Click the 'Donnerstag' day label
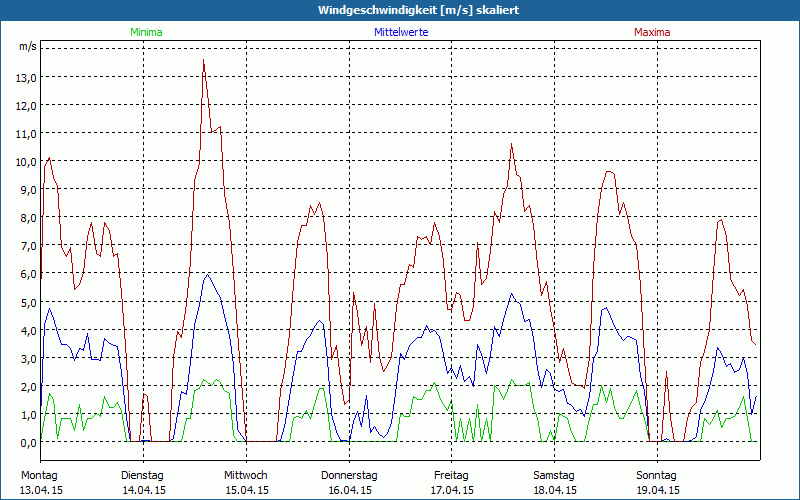Screen dimensions: 800x500 pos(349,476)
